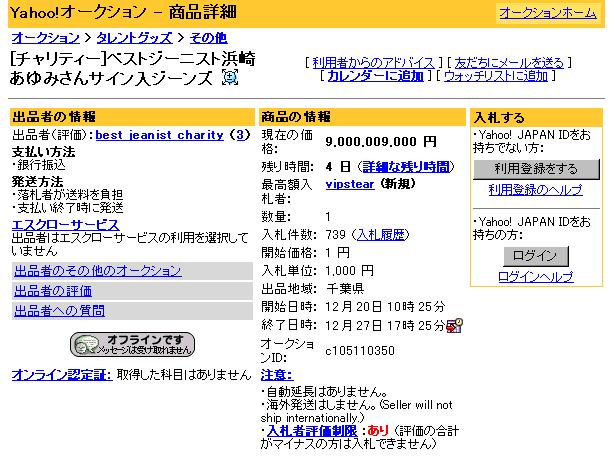The height and width of the screenshot is (465, 615).
Task: Click the 商品の情報 section header
Action: click(x=362, y=117)
